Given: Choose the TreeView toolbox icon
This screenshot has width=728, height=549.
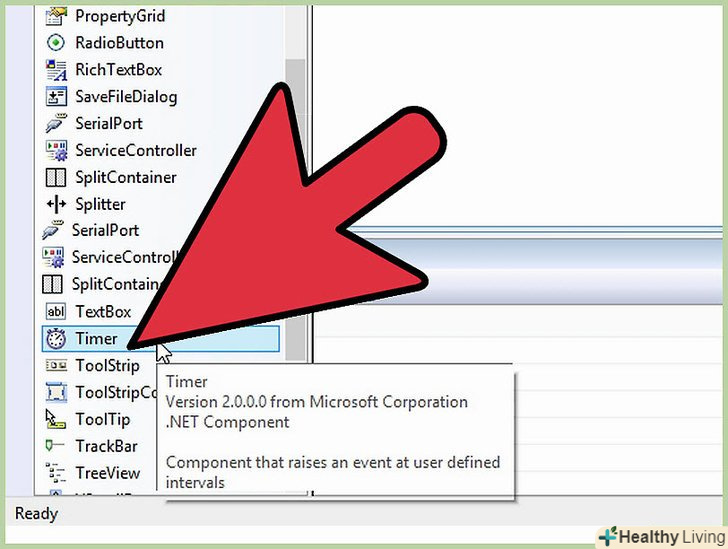Looking at the screenshot, I should click(55, 473).
